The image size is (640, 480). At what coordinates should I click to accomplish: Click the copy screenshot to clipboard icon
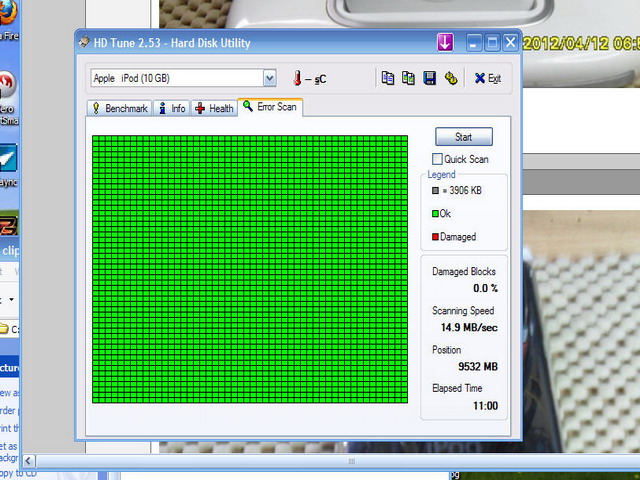pos(408,78)
